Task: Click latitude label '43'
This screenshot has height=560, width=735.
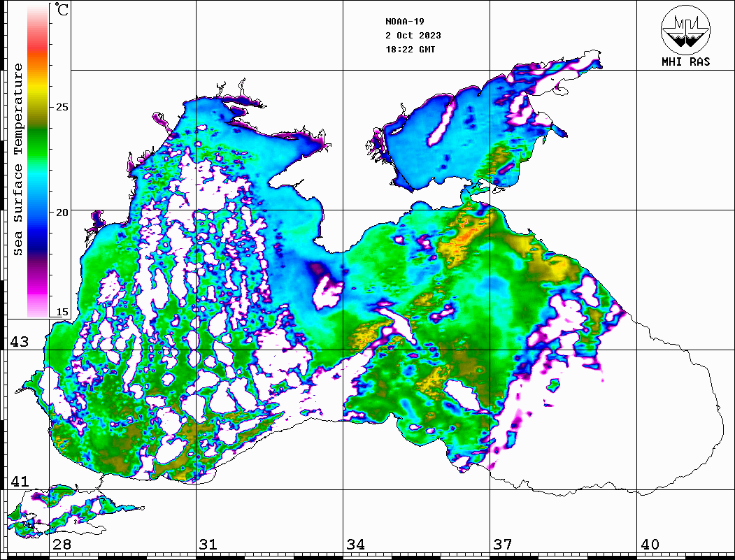Action: point(20,342)
